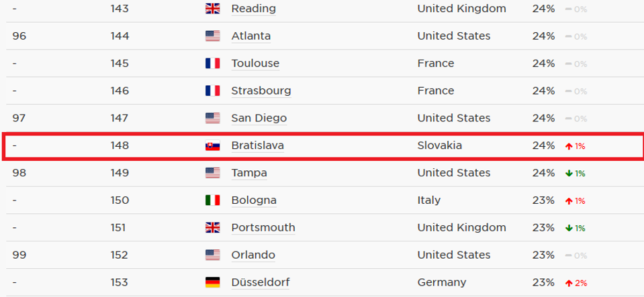This screenshot has height=297, width=644.
Task: Open the Bratislava city link
Action: coord(257,145)
